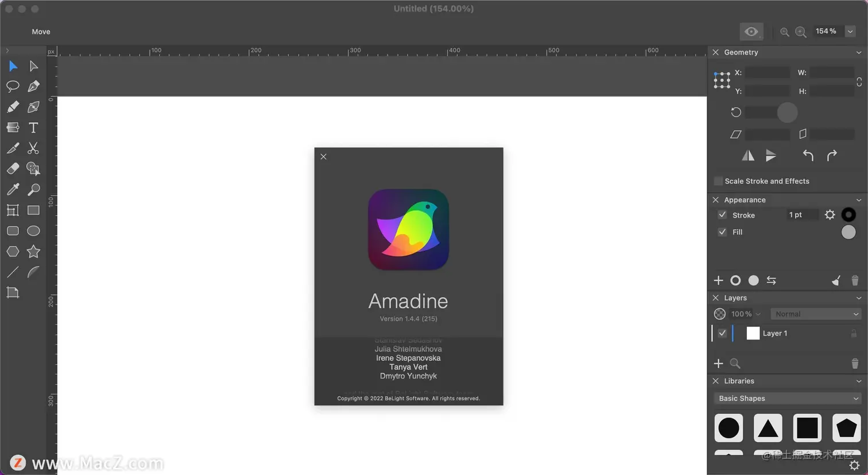
Task: Enable Scale Stroke and Effects checkbox
Action: point(718,181)
